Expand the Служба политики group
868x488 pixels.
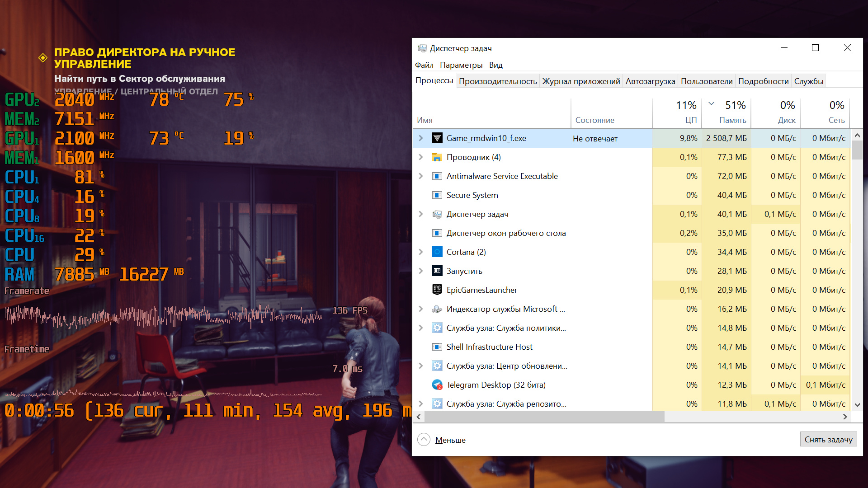421,328
